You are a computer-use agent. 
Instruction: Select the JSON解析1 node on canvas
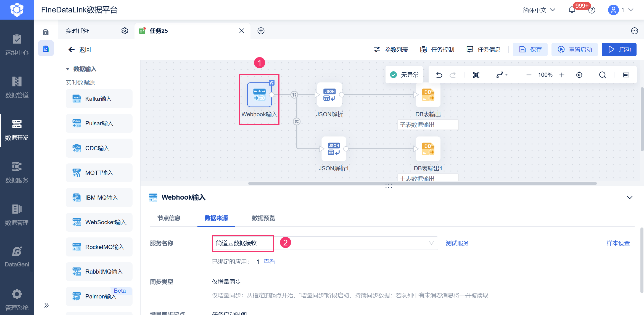point(334,149)
